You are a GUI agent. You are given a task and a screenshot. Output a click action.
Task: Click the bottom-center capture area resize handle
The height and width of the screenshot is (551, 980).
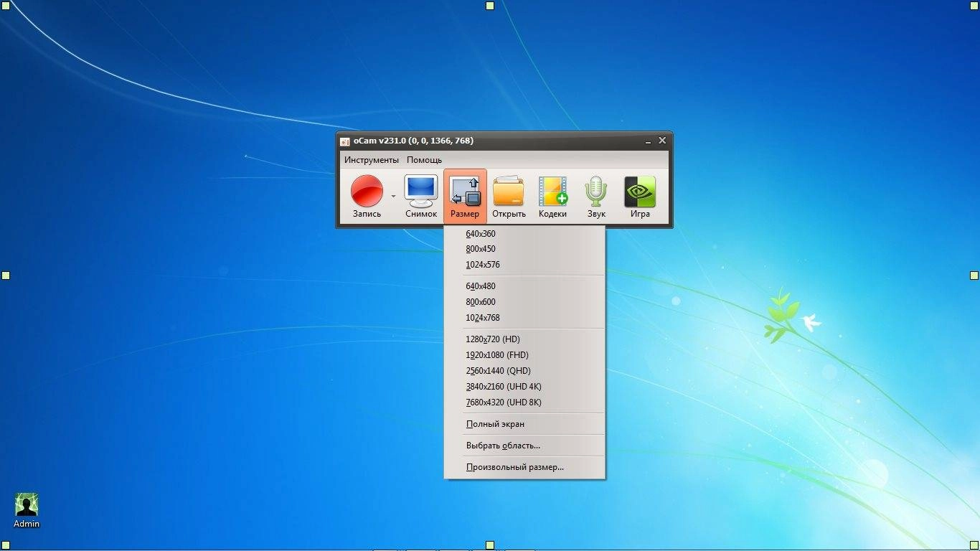coord(490,546)
